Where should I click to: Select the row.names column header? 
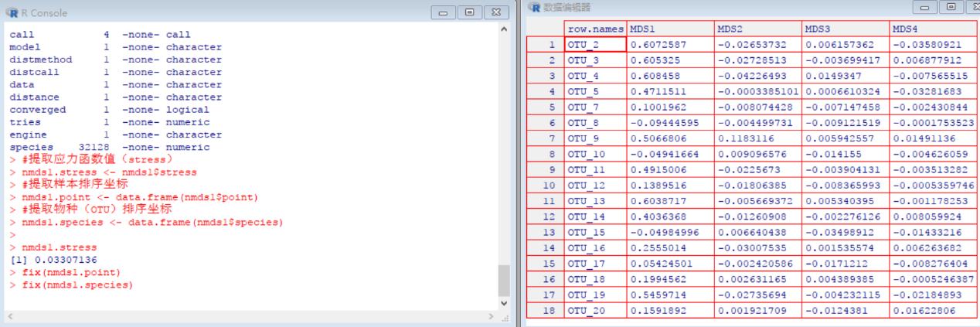tap(594, 29)
